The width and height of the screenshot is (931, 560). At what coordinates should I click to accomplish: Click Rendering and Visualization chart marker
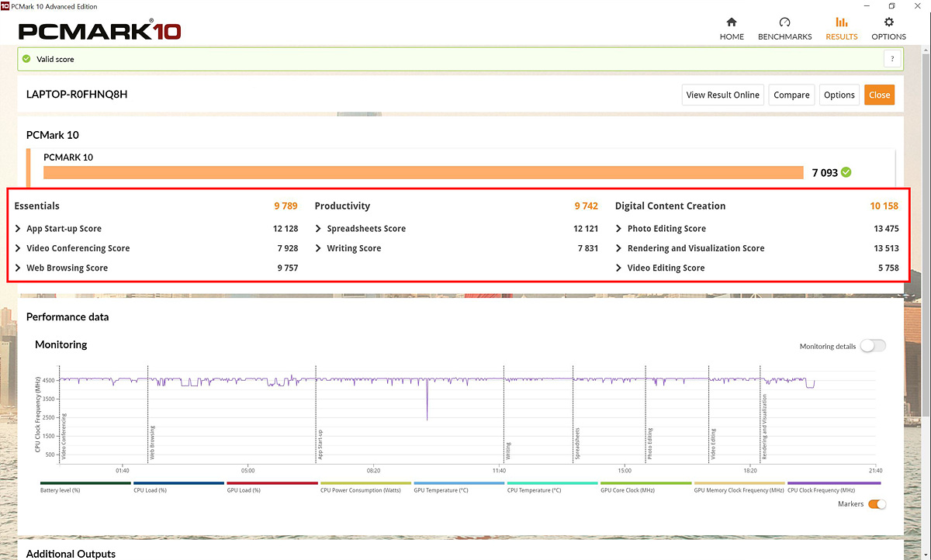[764, 427]
